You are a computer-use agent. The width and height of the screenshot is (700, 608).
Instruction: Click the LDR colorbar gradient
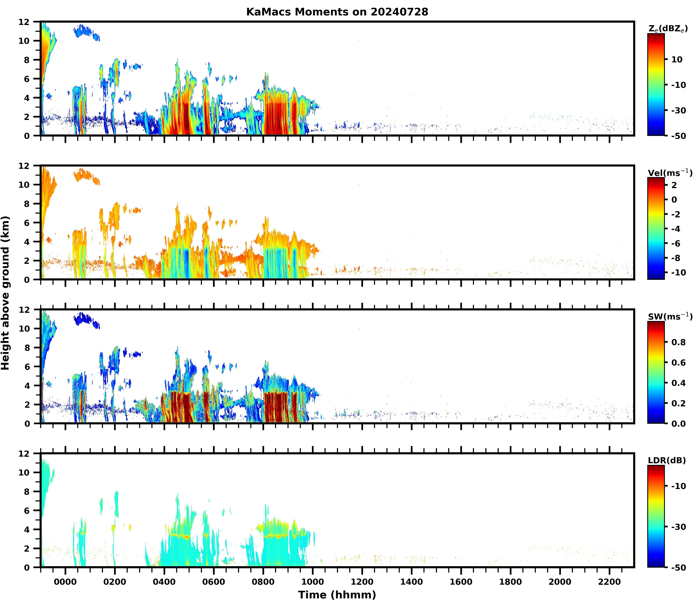click(656, 516)
